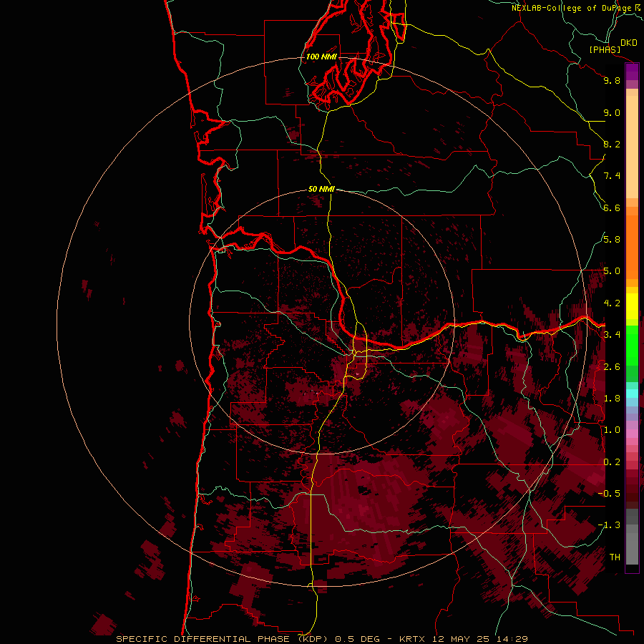Click the 0.5 DEG elevation text in the caption
The height and width of the screenshot is (644, 644).
click(358, 639)
